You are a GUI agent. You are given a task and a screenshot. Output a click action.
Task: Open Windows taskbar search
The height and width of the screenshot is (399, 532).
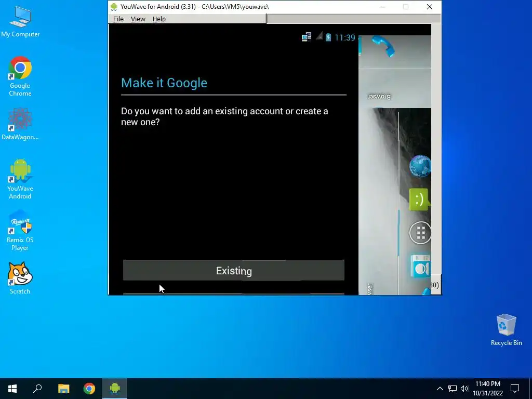(37, 389)
